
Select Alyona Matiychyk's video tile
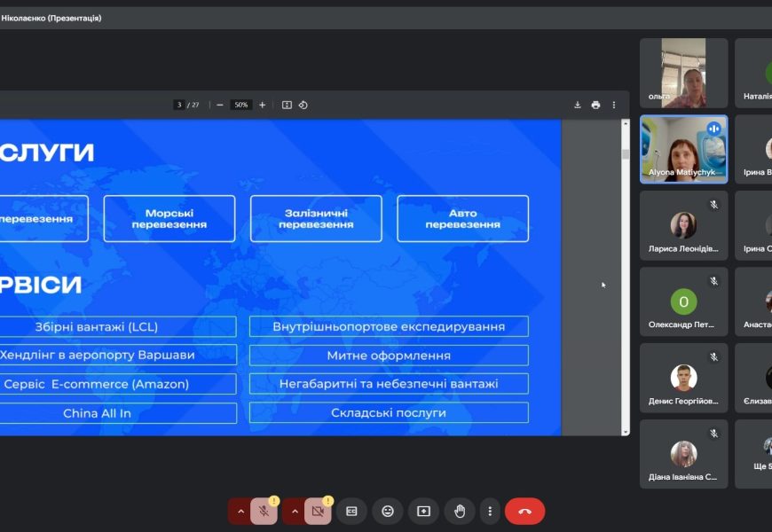tap(683, 149)
